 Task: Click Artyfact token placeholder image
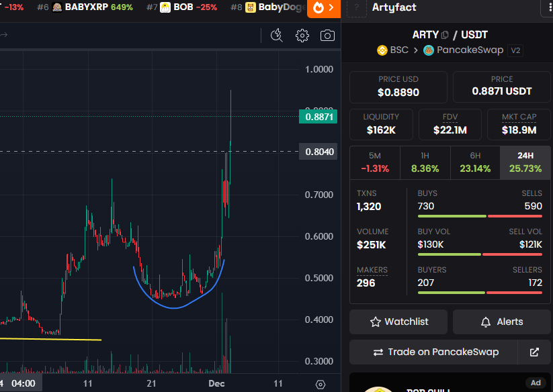pos(357,8)
